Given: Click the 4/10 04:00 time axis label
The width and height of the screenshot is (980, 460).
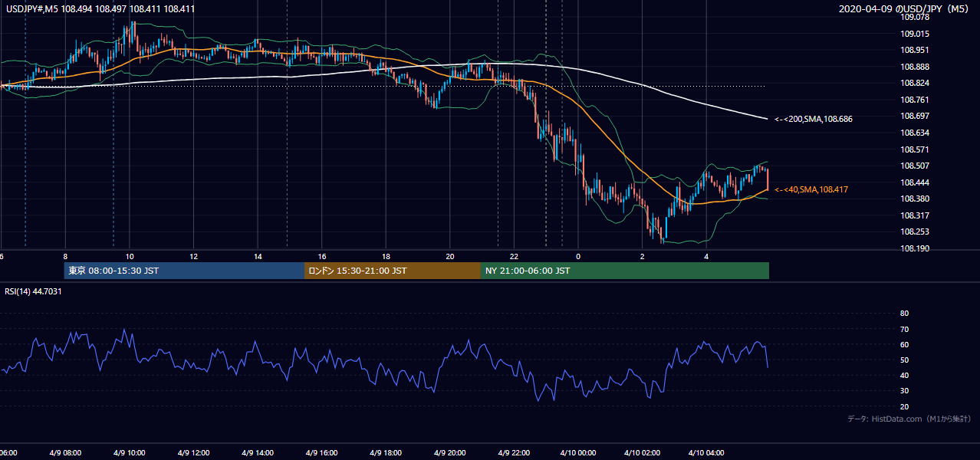Looking at the screenshot, I should 705,452.
